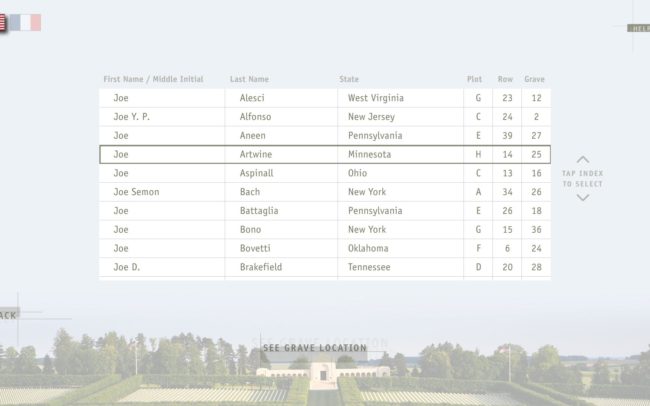Select the Joe Bono New York row
This screenshot has width=650, height=406.
pos(325,229)
